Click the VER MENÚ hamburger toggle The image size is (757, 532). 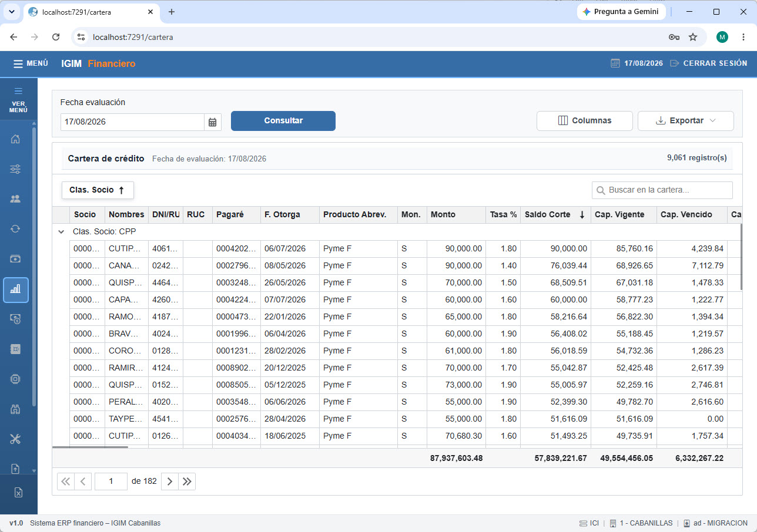[x=18, y=100]
